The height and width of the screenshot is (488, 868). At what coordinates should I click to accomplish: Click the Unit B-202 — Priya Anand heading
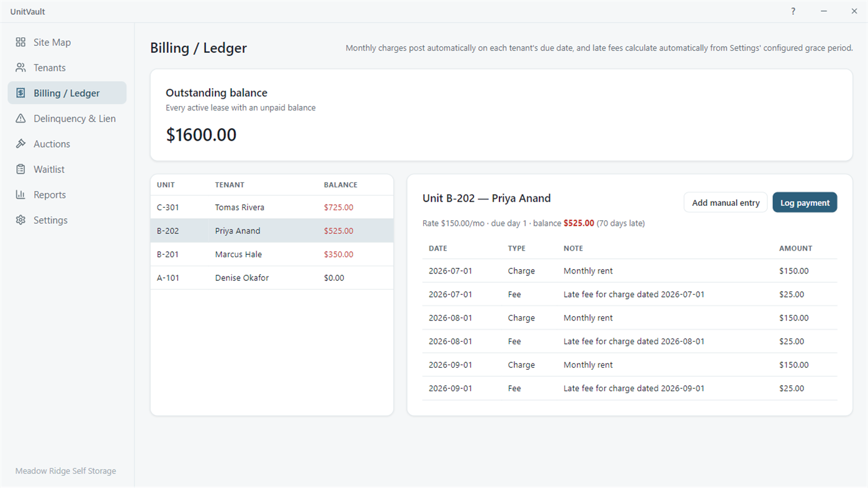pyautogui.click(x=486, y=198)
